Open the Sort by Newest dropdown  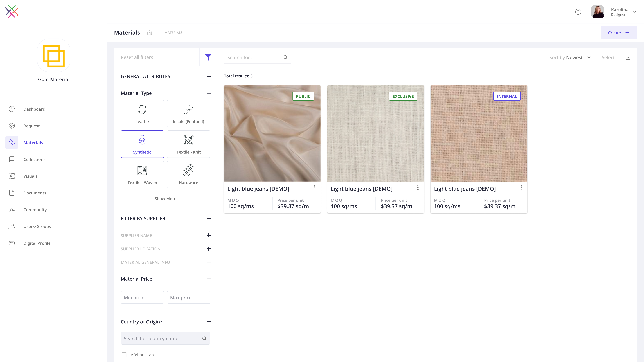coord(570,57)
